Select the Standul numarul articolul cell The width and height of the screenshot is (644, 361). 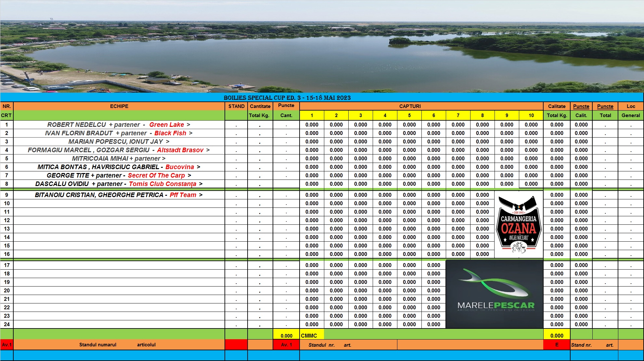tap(119, 345)
